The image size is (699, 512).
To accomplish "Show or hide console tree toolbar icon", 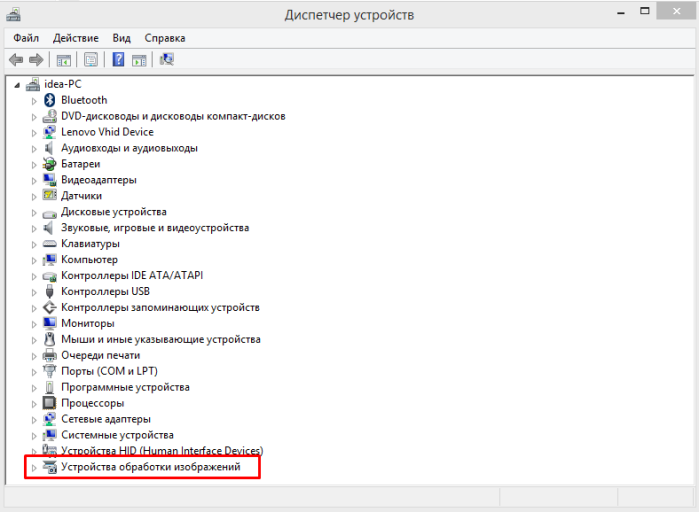I will pyautogui.click(x=64, y=60).
